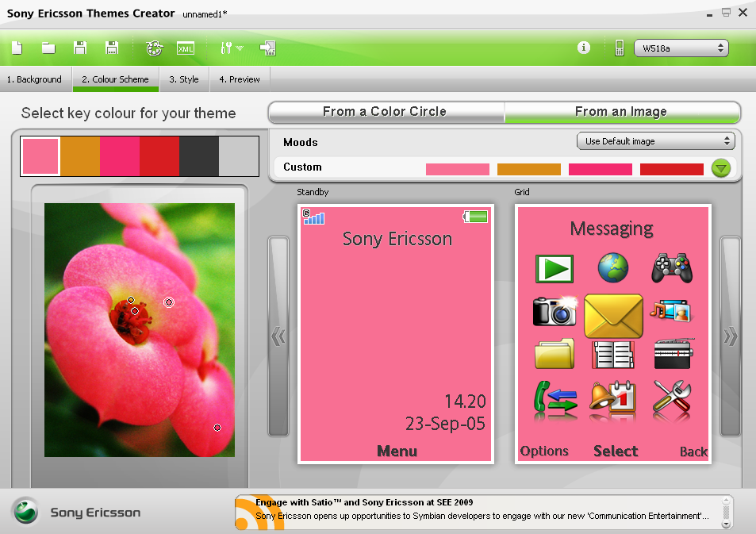Click the news ticker scroll up arrow
756x534 pixels.
click(726, 501)
